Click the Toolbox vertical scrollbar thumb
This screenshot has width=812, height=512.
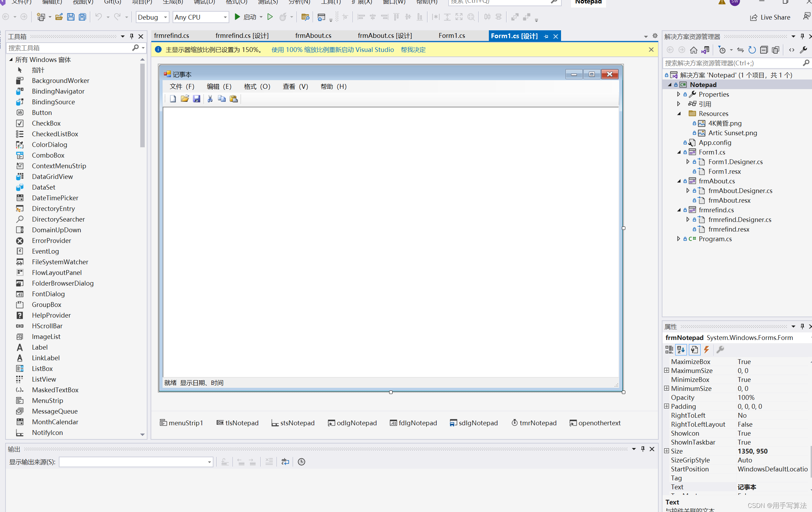pos(142,105)
